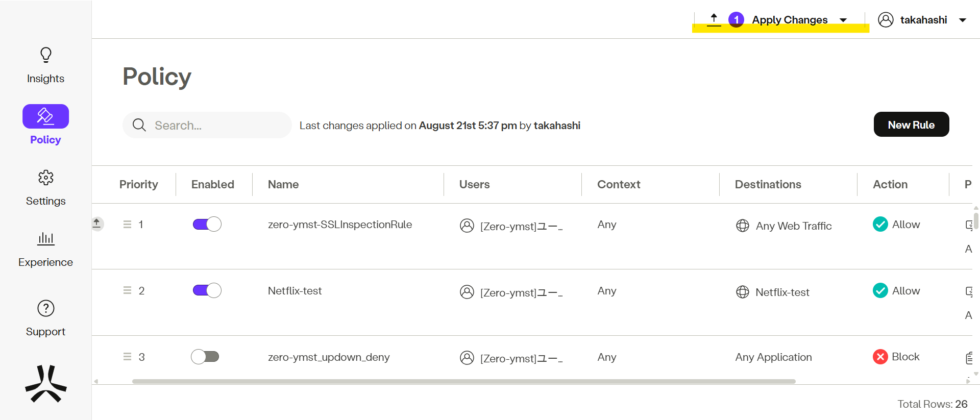Open Settings gear icon
Image resolution: width=980 pixels, height=420 pixels.
point(46,178)
